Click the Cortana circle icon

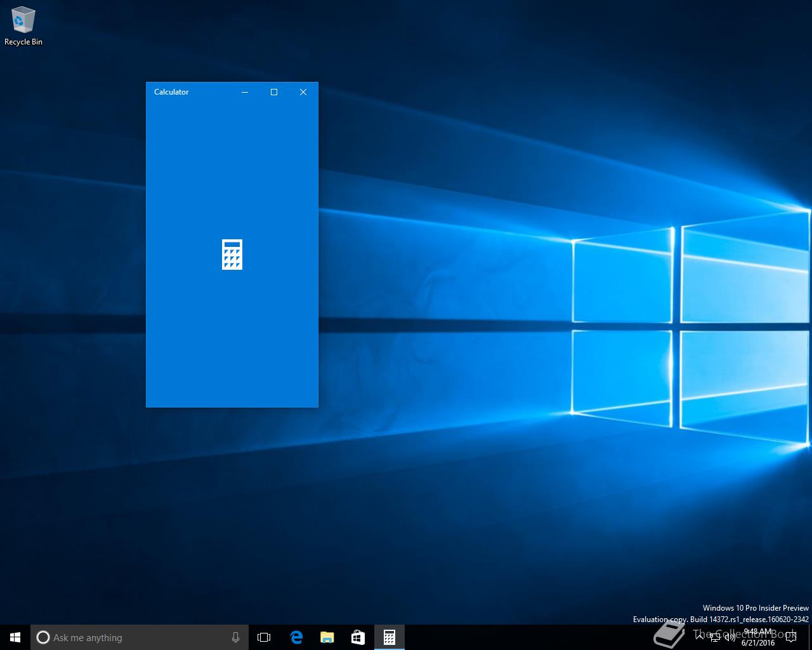[x=43, y=637]
